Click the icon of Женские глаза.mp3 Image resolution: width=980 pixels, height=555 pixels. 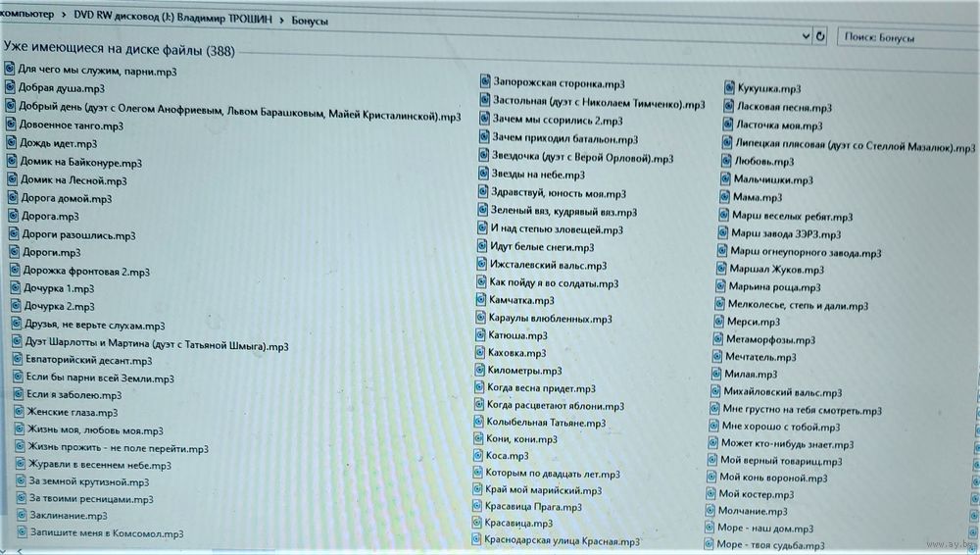point(20,412)
